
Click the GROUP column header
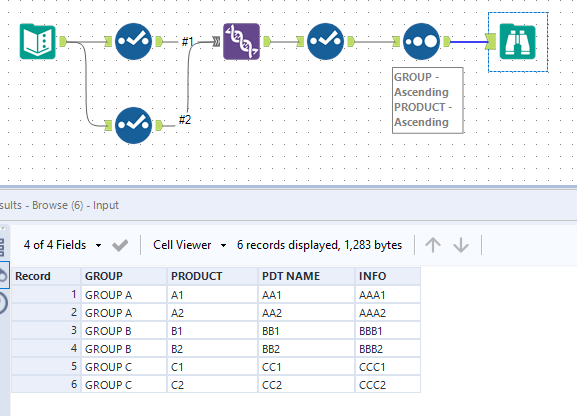coord(124,276)
